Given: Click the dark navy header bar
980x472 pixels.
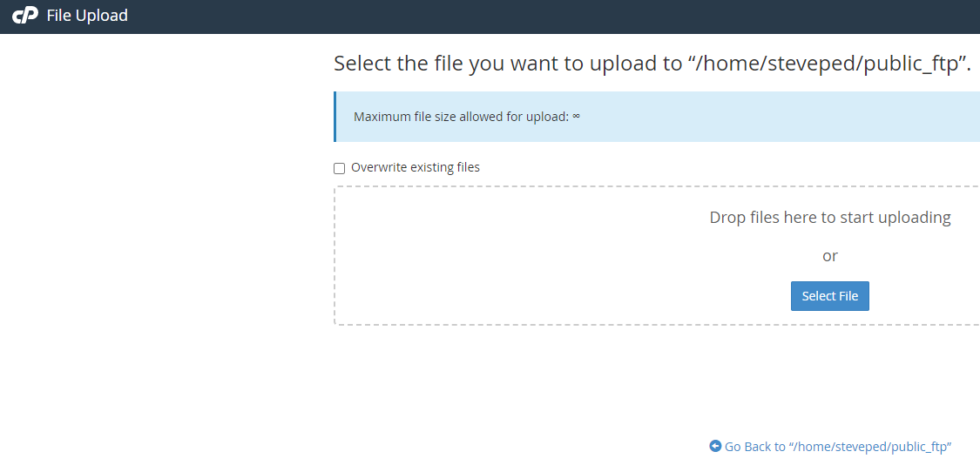Looking at the screenshot, I should point(523,16).
